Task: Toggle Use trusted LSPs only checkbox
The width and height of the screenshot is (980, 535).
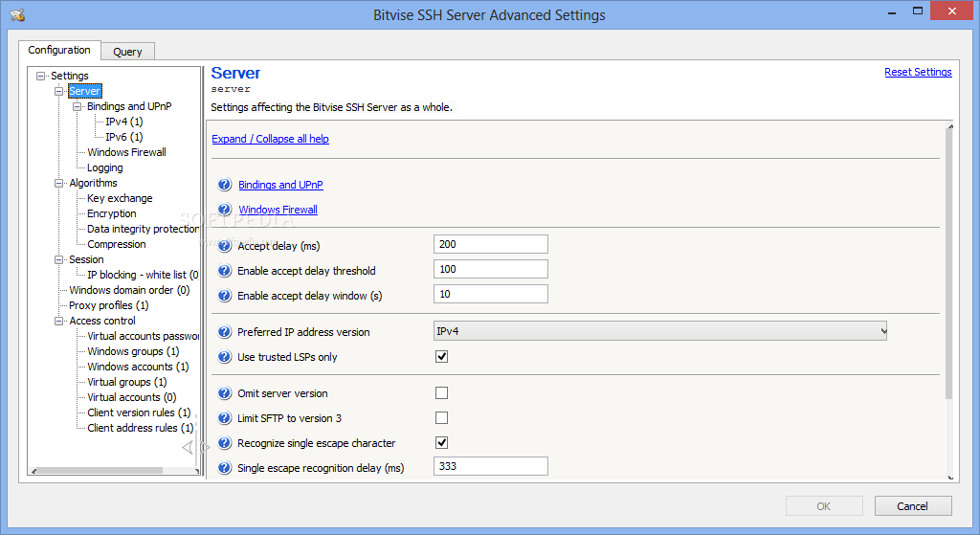Action: 441,356
